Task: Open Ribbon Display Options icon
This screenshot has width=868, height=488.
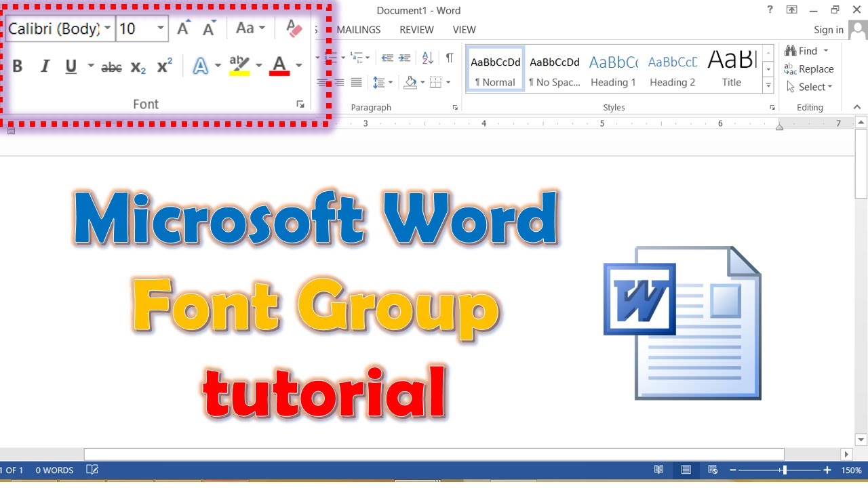Action: point(791,9)
